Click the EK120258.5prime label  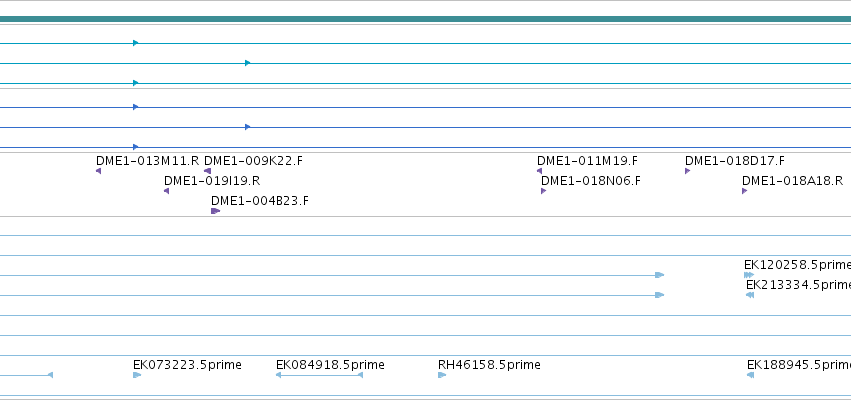click(797, 265)
